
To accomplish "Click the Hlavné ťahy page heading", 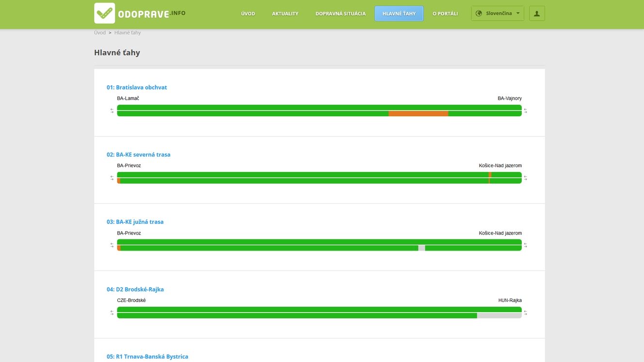I will [x=117, y=52].
